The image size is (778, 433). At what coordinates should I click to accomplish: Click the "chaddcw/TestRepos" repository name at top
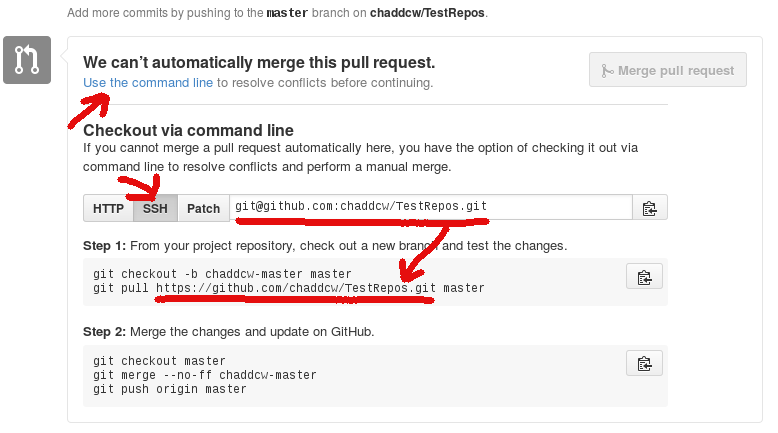click(x=429, y=15)
